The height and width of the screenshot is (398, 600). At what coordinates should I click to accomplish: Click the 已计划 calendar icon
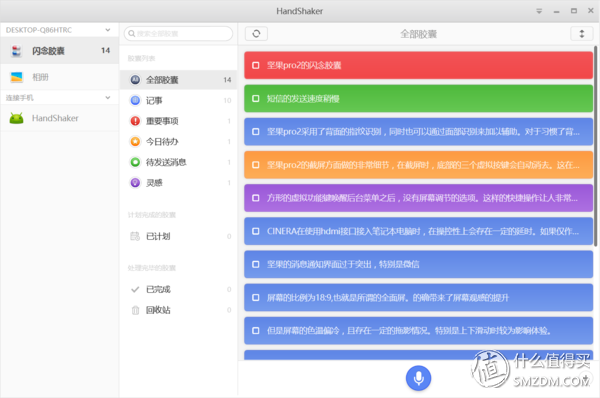[135, 236]
